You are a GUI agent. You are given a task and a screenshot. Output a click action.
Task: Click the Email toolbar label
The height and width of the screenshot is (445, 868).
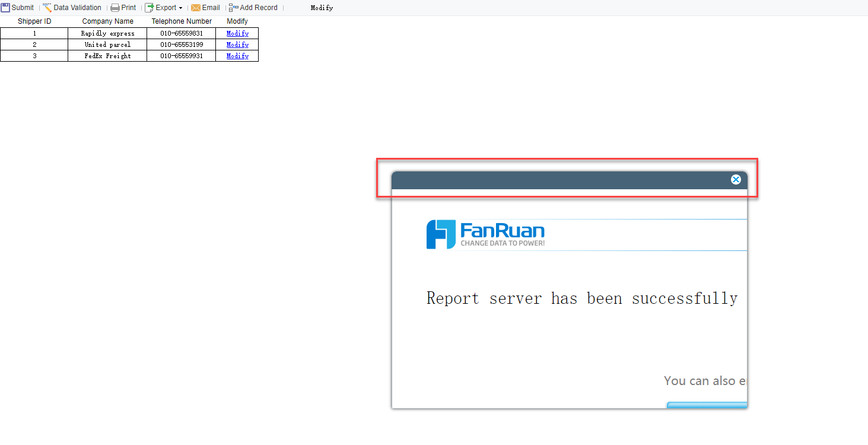point(209,7)
